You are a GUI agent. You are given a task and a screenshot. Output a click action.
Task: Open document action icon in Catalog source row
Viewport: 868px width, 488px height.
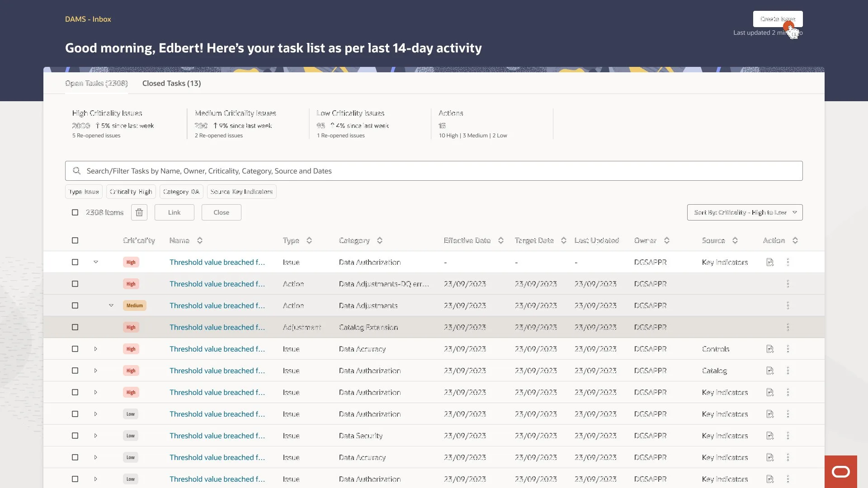click(770, 371)
